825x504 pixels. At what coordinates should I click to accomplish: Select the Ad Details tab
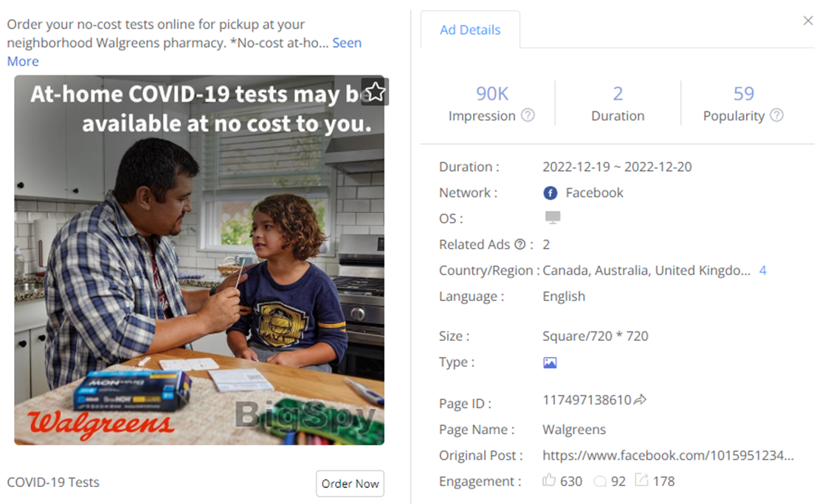pyautogui.click(x=470, y=30)
